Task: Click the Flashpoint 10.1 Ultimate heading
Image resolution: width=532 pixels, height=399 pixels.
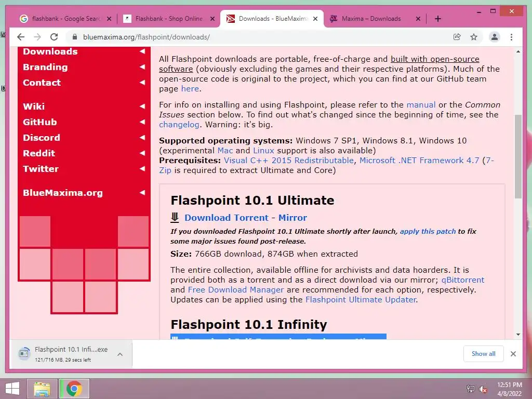Action: click(252, 200)
